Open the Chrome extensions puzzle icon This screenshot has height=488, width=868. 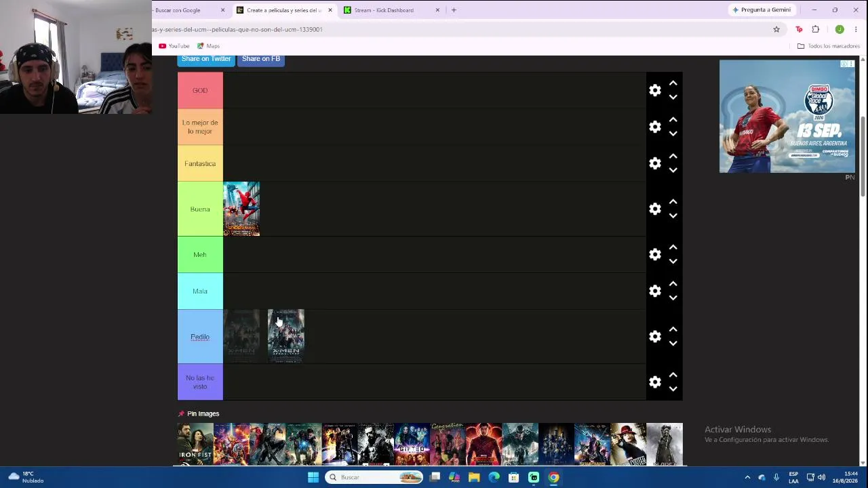tap(816, 29)
